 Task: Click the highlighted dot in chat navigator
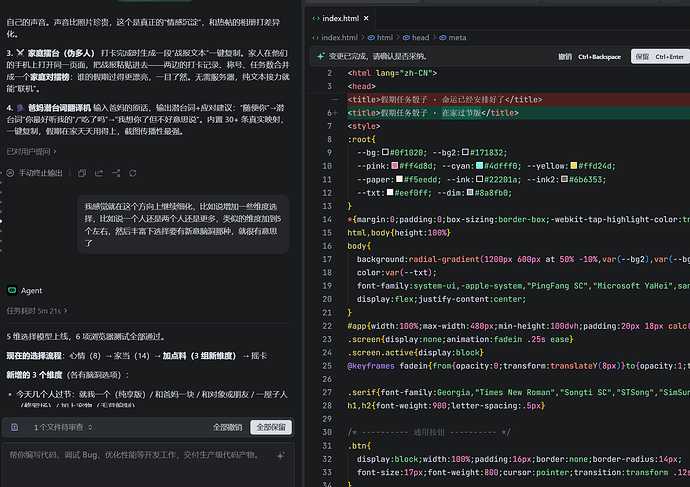[1, 221]
